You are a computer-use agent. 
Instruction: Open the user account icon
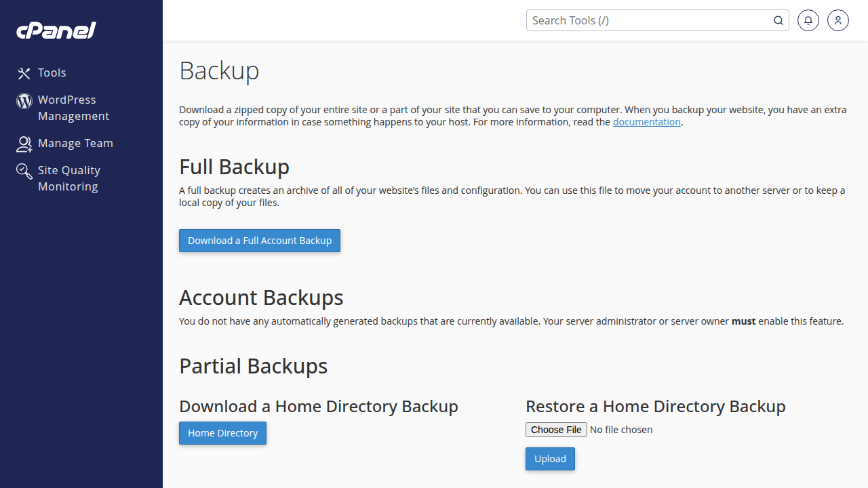point(838,20)
